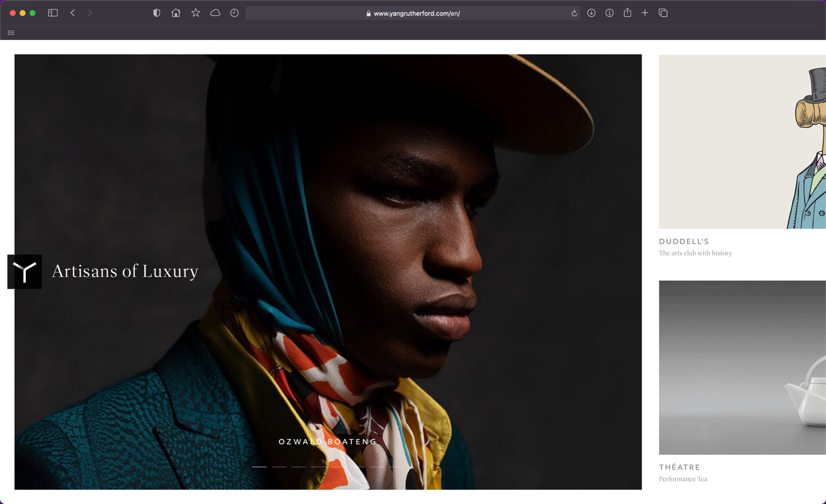The width and height of the screenshot is (826, 504).
Task: Open the home page icon
Action: click(x=176, y=13)
